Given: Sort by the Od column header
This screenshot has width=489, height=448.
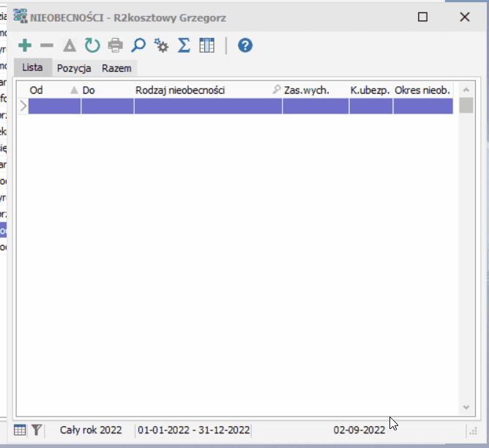Looking at the screenshot, I should pos(36,91).
